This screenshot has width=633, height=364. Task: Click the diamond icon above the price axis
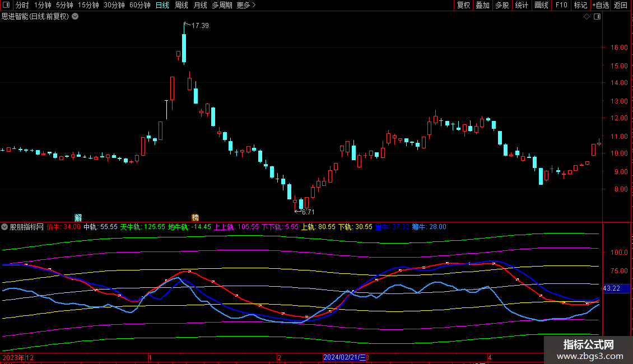(x=587, y=17)
